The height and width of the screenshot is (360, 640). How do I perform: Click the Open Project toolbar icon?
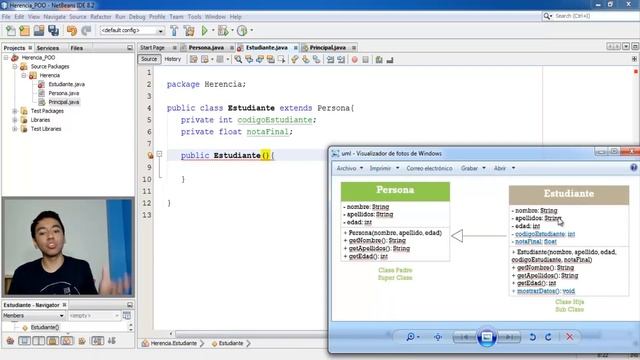(39, 31)
